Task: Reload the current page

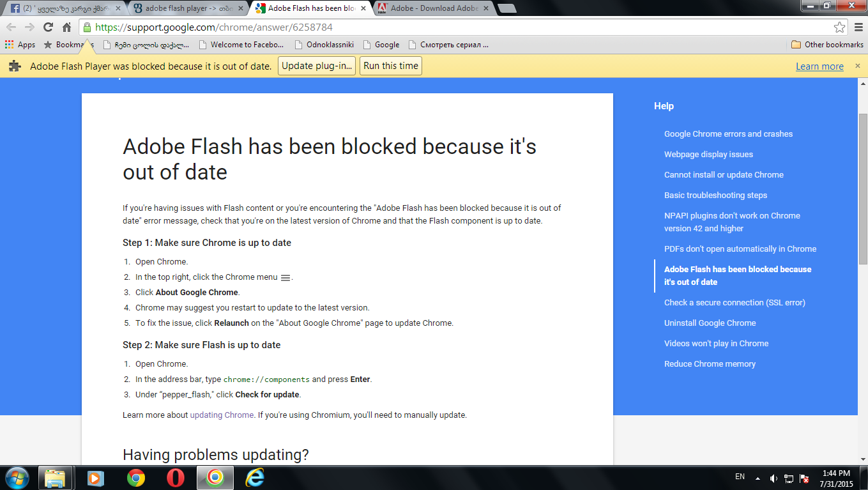Action: (x=48, y=27)
